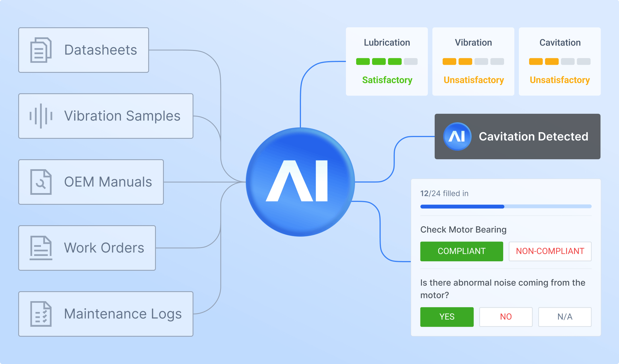The width and height of the screenshot is (619, 364).
Task: Click the Unsatisfactory label under Vibration
Action: coord(474,80)
